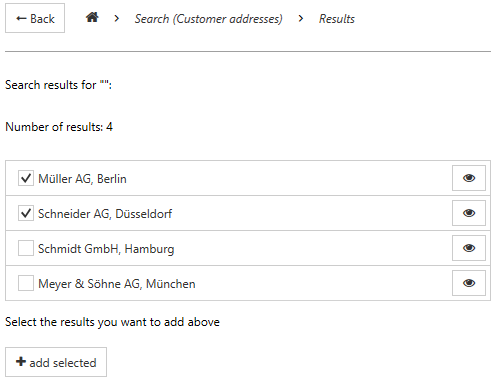
Task: Show details for Schmidt GmbH, Hamburg
Action: 469,248
